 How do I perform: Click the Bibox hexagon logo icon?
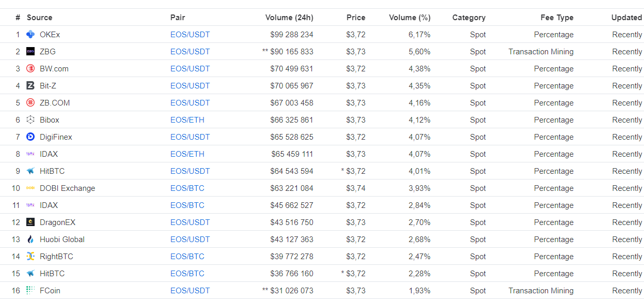coord(30,120)
